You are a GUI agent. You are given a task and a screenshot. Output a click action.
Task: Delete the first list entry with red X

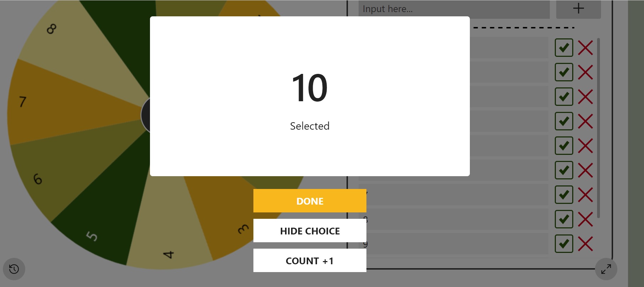pyautogui.click(x=585, y=48)
